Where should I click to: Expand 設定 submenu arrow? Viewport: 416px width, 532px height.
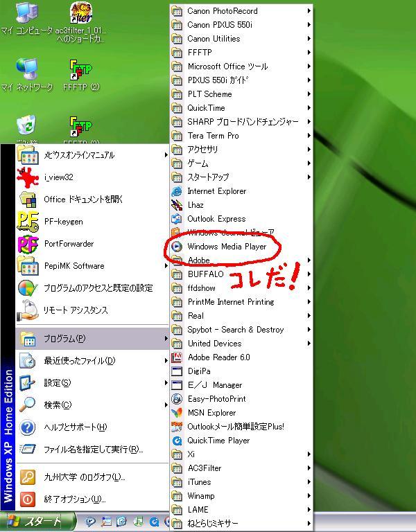(x=166, y=382)
